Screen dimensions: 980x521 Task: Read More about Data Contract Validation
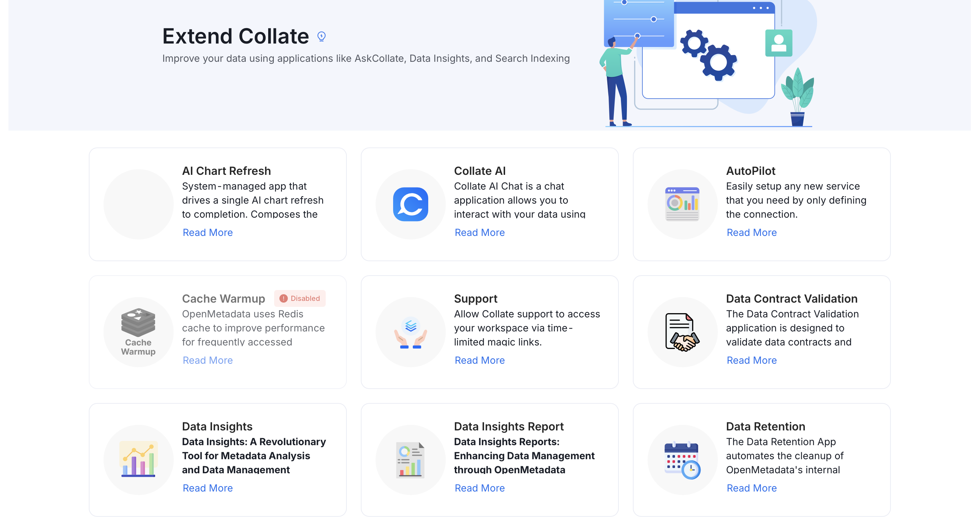point(752,361)
